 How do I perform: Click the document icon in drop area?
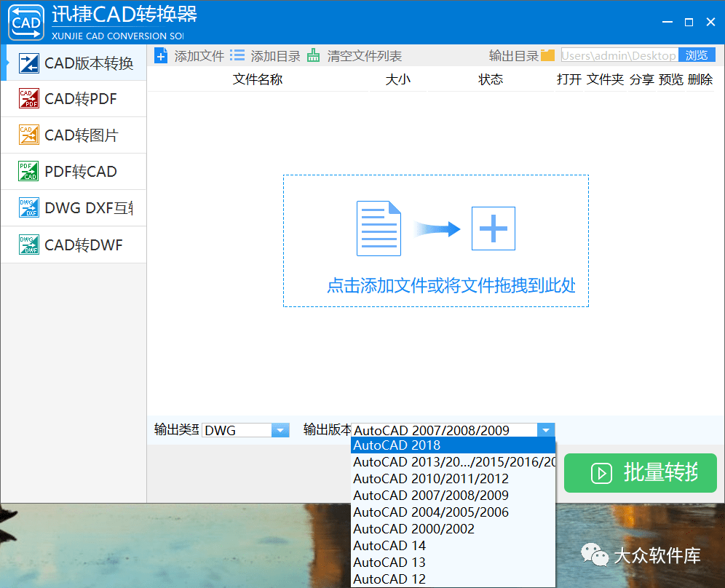[x=379, y=229]
